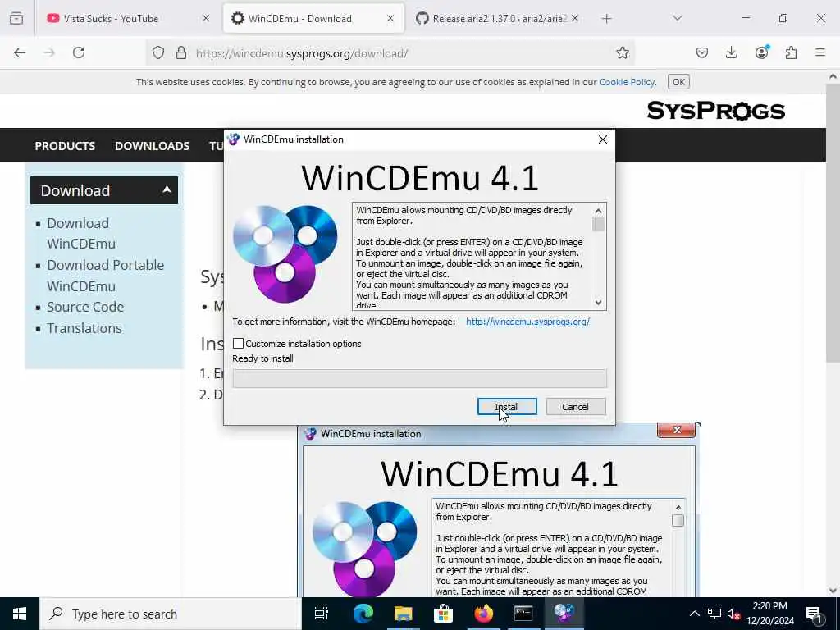Close the WinCDEmu Download tab

(390, 18)
